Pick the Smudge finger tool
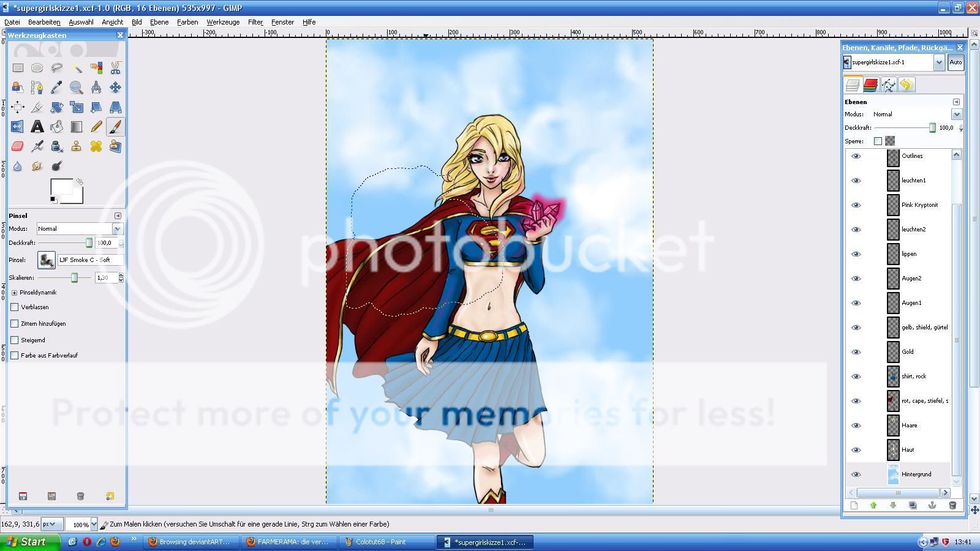 (37, 166)
